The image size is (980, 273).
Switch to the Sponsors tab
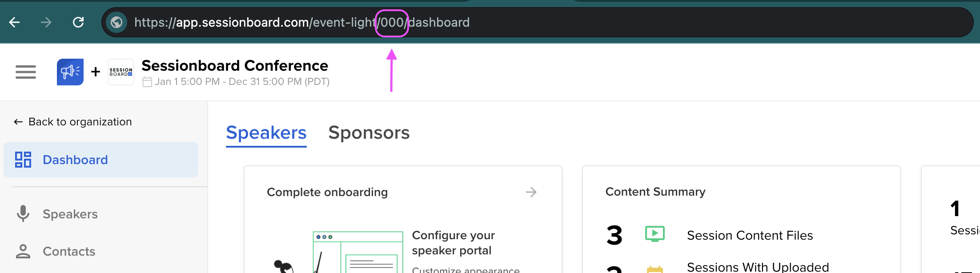click(x=369, y=133)
